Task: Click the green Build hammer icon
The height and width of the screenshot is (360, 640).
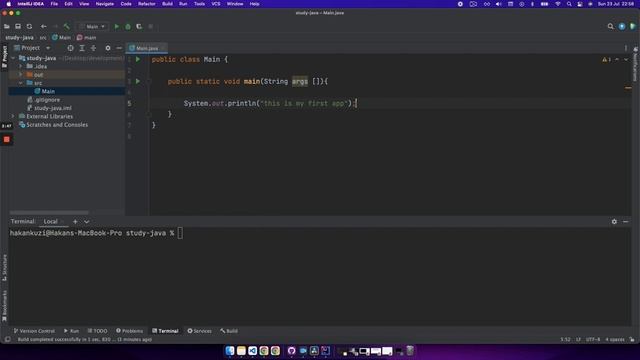Action: click(67, 27)
